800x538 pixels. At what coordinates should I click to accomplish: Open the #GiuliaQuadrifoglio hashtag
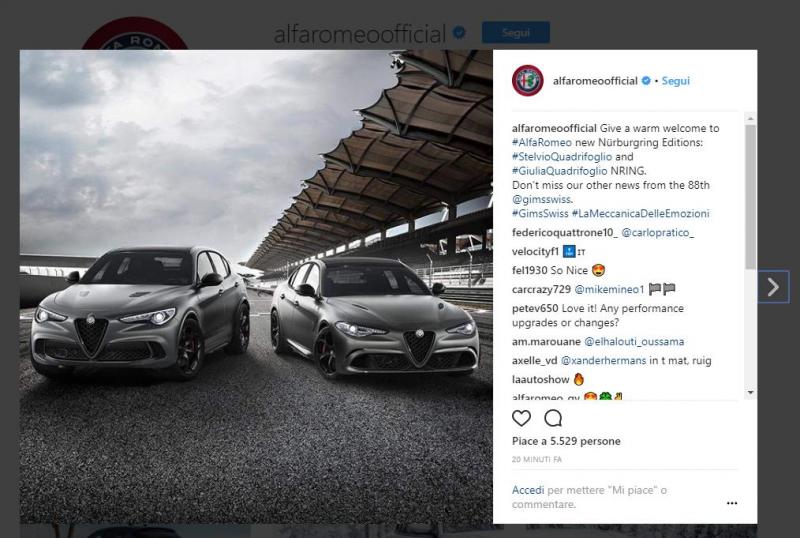(558, 171)
